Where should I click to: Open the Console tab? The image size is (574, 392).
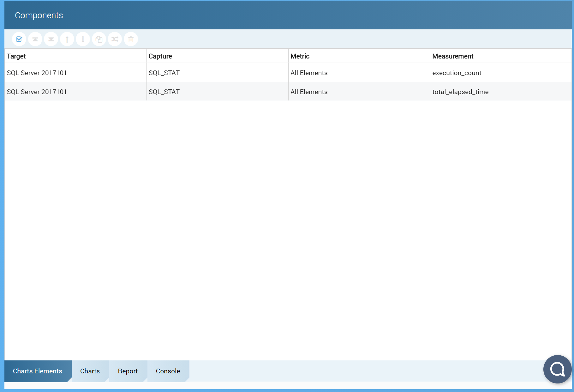168,371
